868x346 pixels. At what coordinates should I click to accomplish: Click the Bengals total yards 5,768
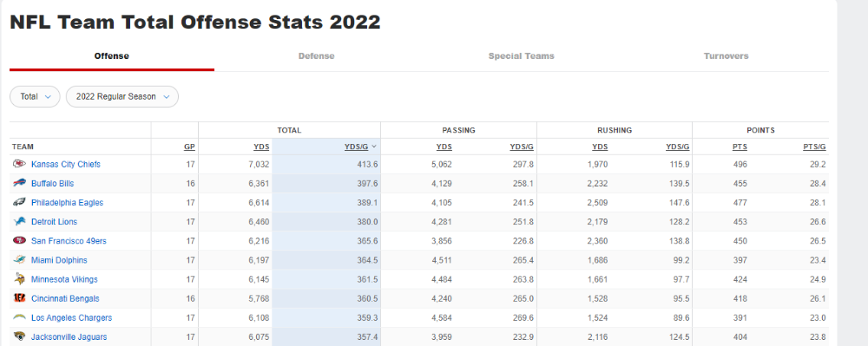[x=258, y=298]
